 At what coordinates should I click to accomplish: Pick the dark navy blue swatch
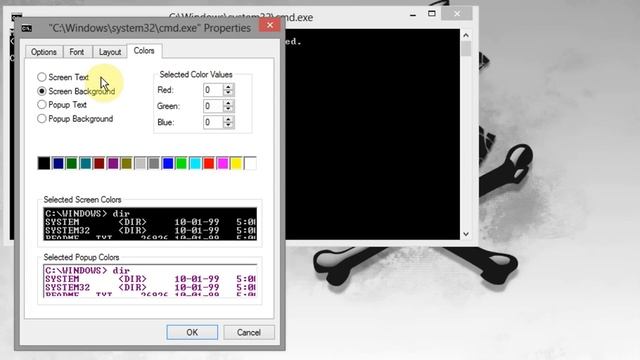coord(58,163)
